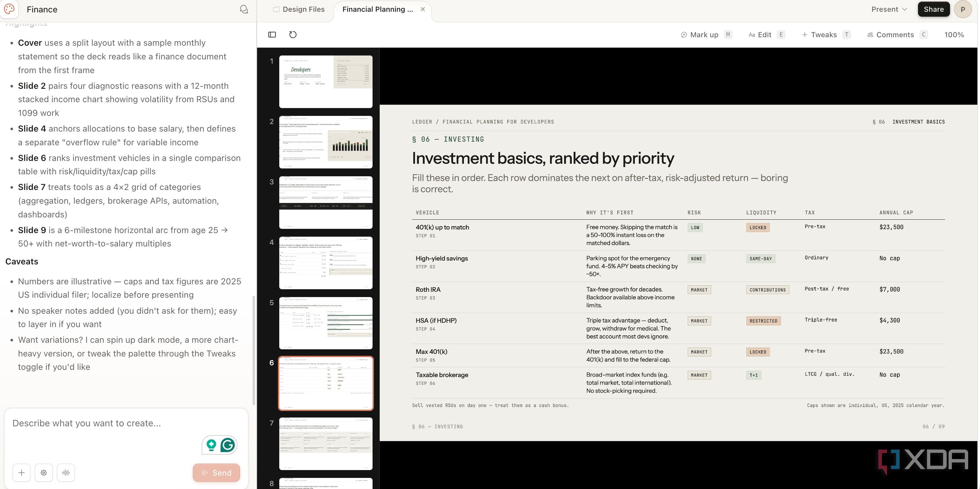The height and width of the screenshot is (489, 980).
Task: Click the 'Investment basics, ranked by priority' heading
Action: (x=543, y=158)
